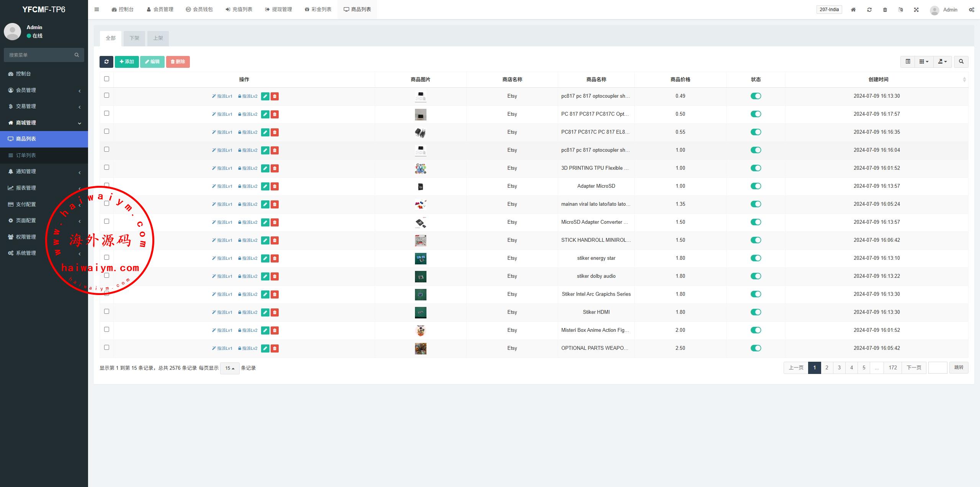Disable status switch for stiker dolby audio
The height and width of the screenshot is (487, 980).
pyautogui.click(x=756, y=276)
